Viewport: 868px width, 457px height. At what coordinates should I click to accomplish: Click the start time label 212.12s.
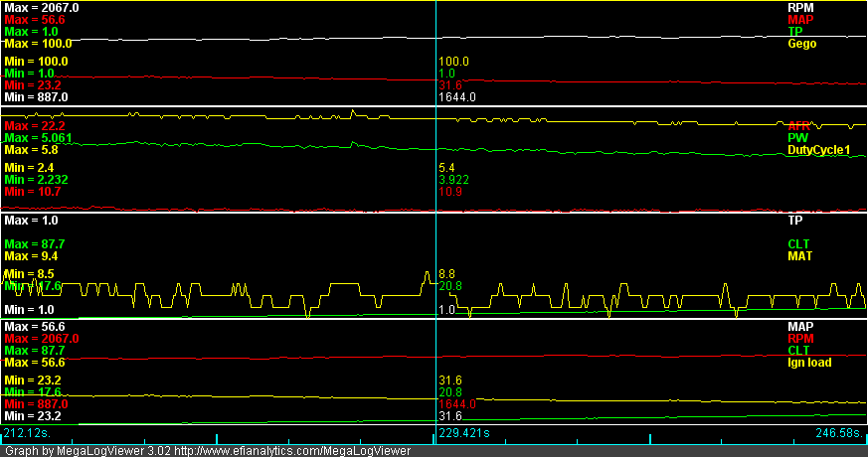pos(27,432)
